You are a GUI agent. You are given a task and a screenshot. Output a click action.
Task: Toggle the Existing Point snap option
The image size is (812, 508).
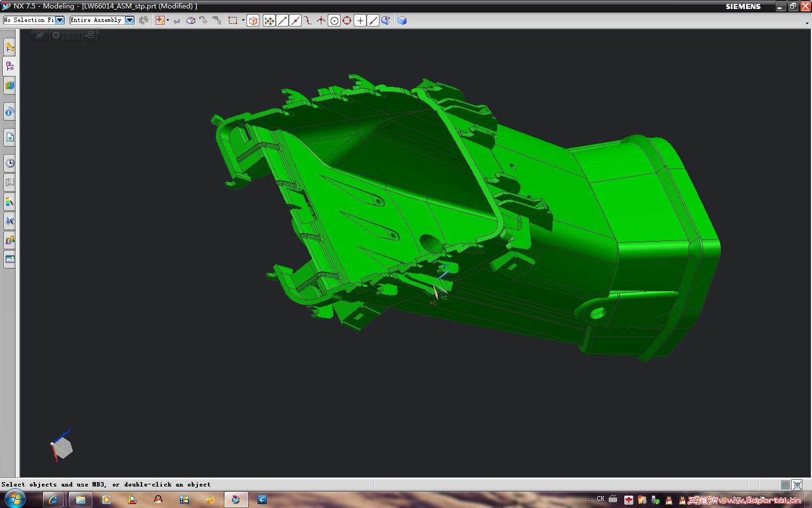tap(360, 21)
